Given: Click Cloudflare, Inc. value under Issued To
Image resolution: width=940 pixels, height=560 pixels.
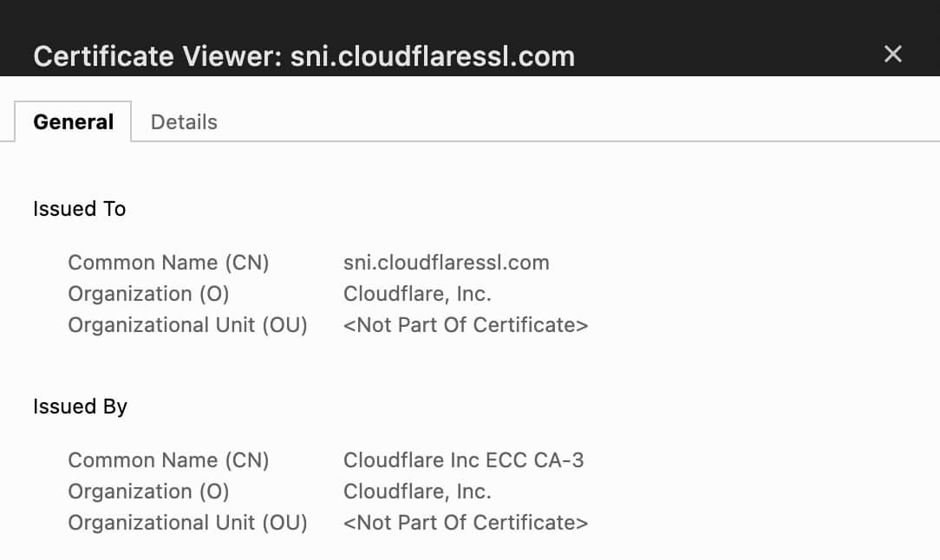Looking at the screenshot, I should coord(417,294).
